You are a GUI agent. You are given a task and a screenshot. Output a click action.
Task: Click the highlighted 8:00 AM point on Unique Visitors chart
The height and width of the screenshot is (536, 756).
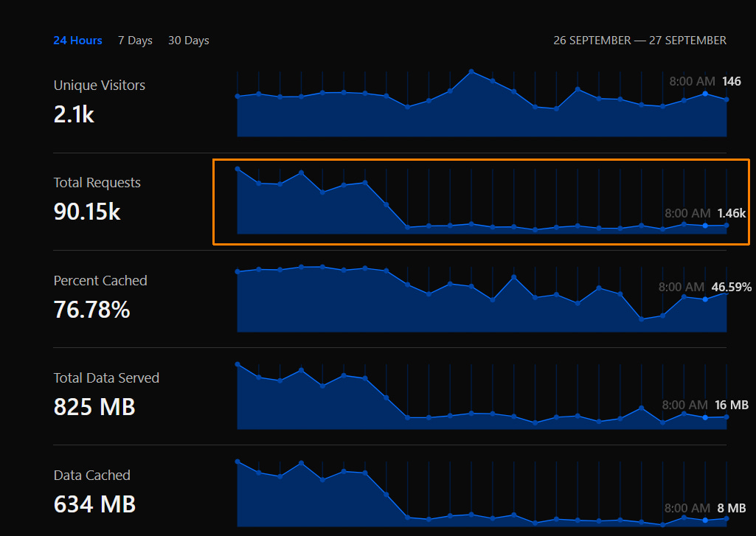pyautogui.click(x=706, y=94)
